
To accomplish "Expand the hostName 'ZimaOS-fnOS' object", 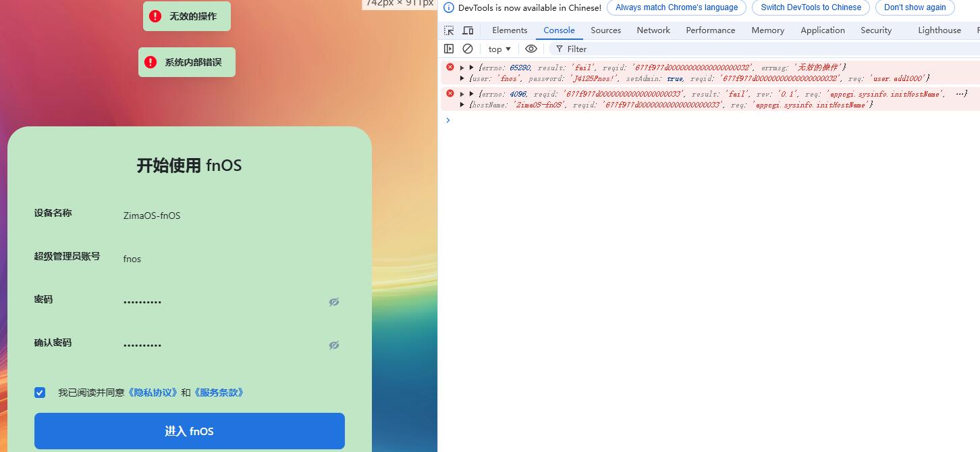I will (x=462, y=105).
